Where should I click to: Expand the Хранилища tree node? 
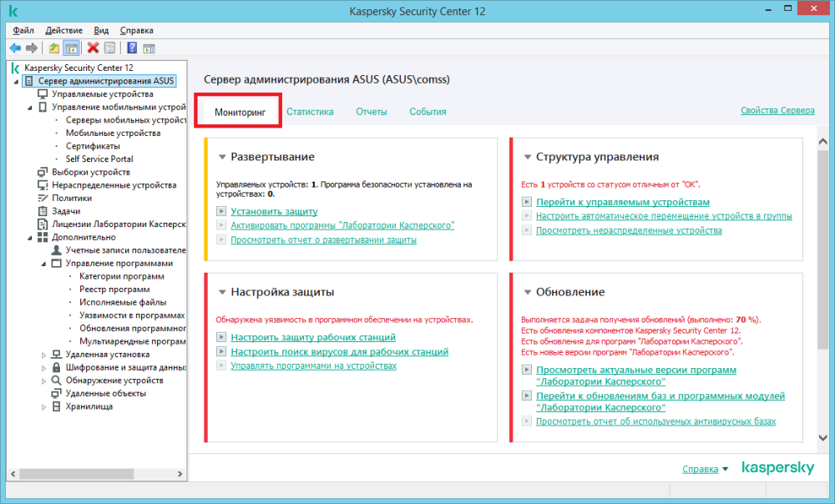(x=43, y=406)
